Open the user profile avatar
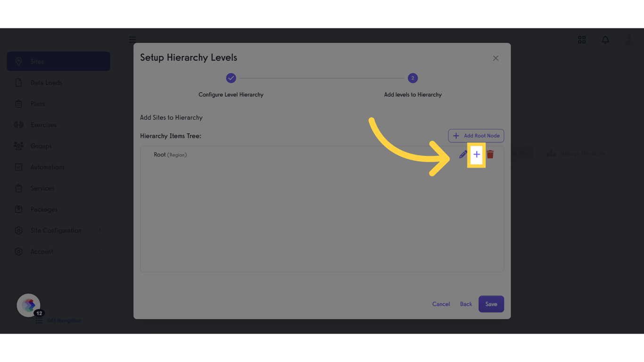This screenshot has height=362, width=644. [x=629, y=40]
